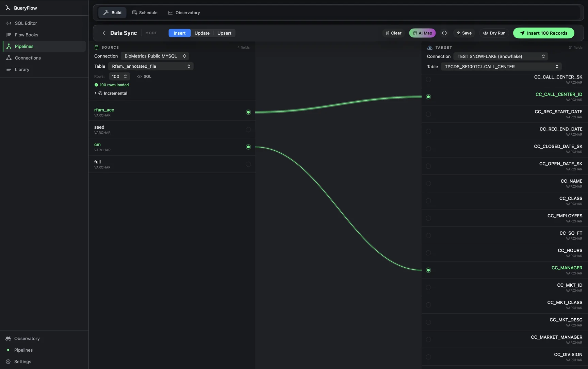
Task: Change Rows count stepper
Action: 119,77
